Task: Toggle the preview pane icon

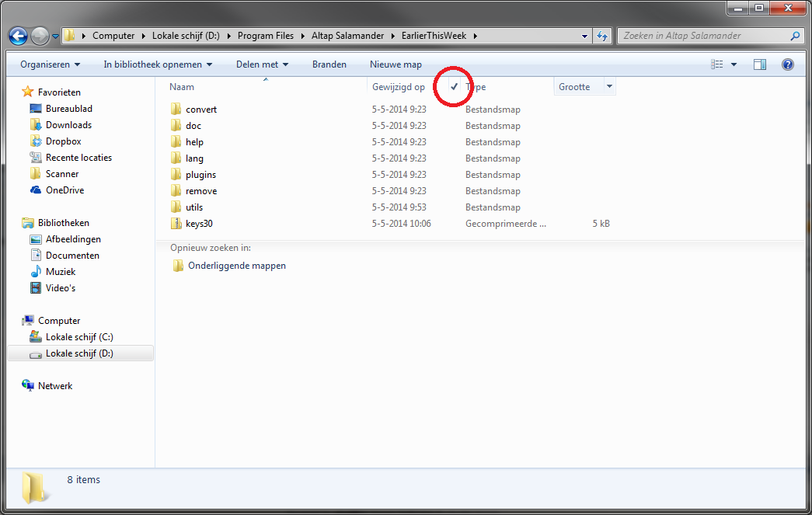Action: click(x=760, y=64)
